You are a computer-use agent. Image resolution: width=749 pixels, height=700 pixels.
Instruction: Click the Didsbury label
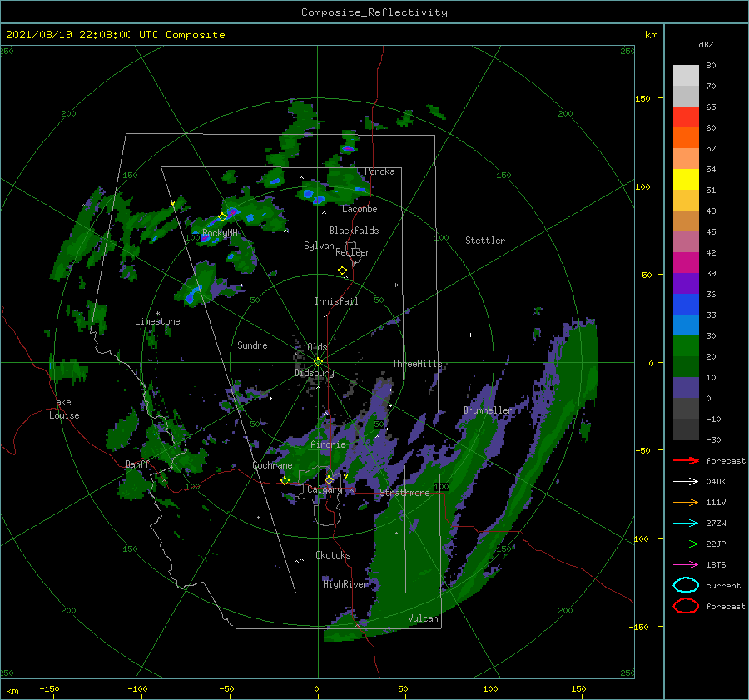314,373
